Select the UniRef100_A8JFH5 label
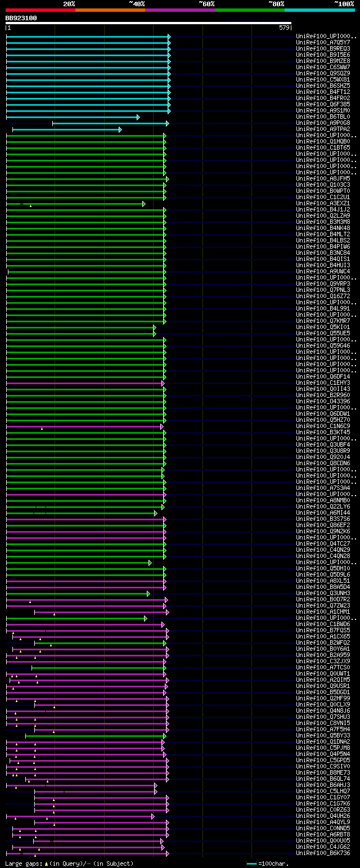The width and height of the screenshot is (360, 868). tap(323, 178)
